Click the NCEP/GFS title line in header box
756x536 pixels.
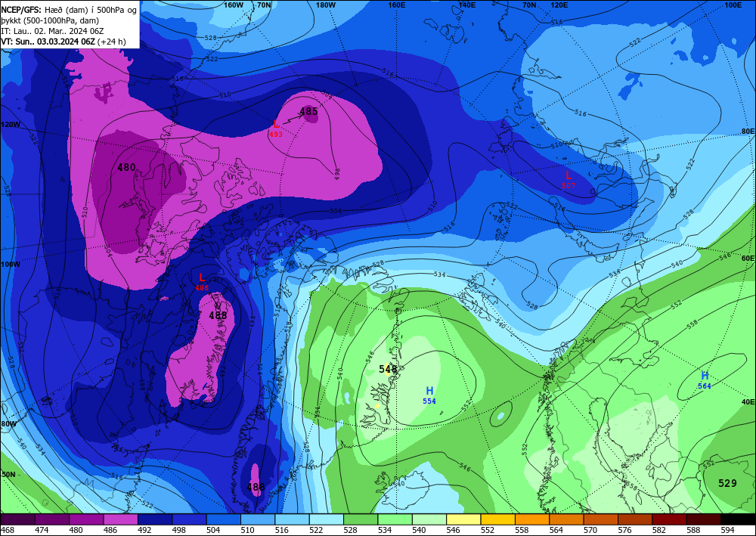pos(69,8)
